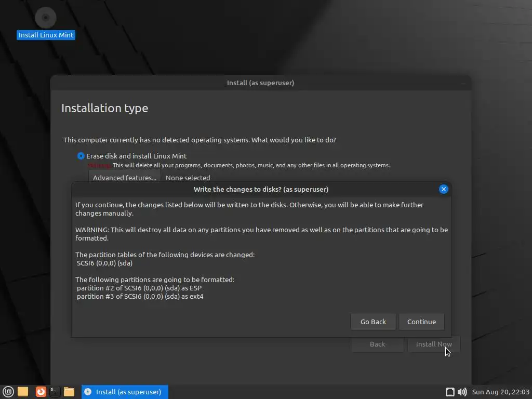The height and width of the screenshot is (399, 532).
Task: Click the 'SCSI6 (0,0,0) (sda)' device line
Action: 104,263
